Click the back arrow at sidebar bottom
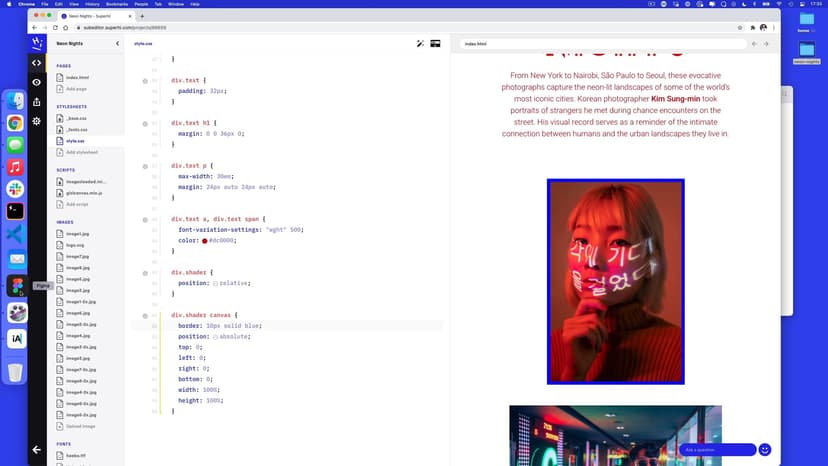Viewport: 828px width, 466px height. point(37,450)
